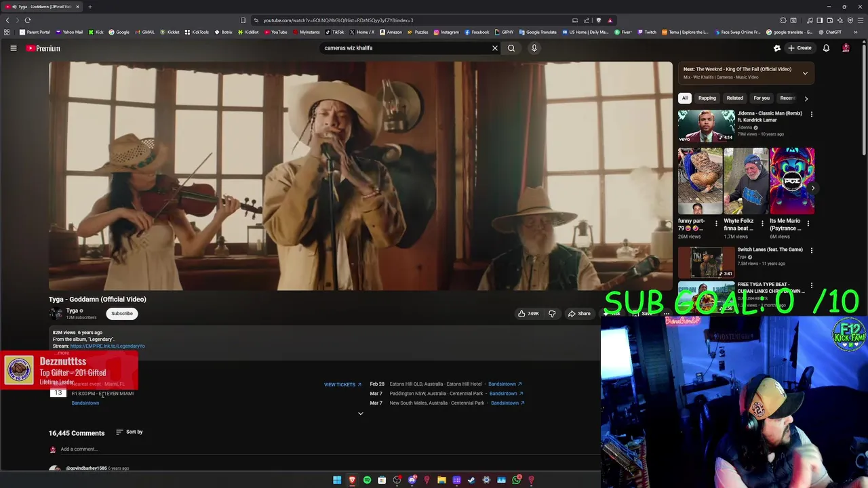Open Discord from the taskbar

click(x=412, y=480)
